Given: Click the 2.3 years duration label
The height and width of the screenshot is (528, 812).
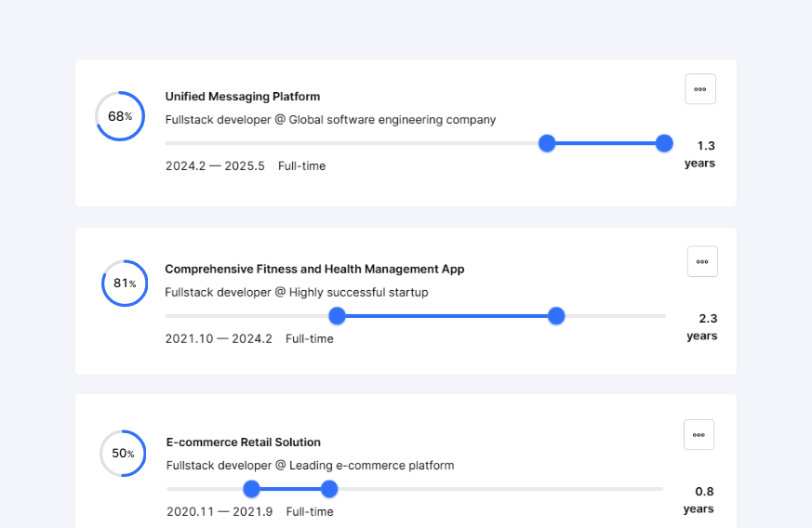Looking at the screenshot, I should tap(702, 327).
